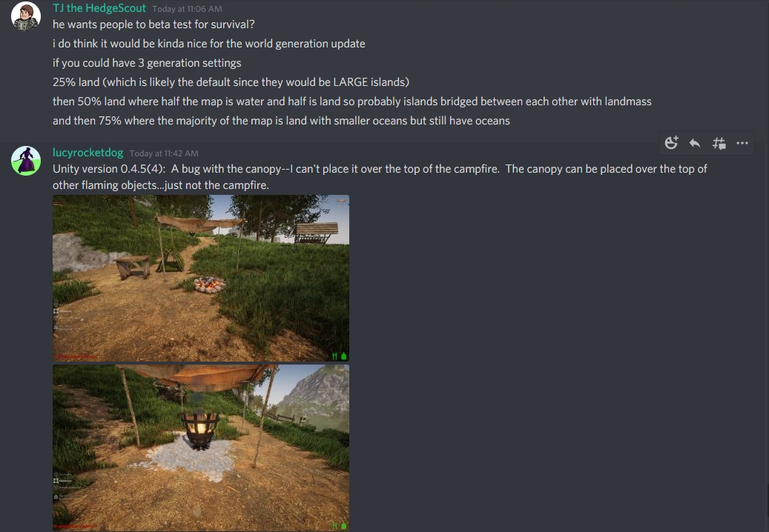The height and width of the screenshot is (532, 769).
Task: Open TJ the HedgeScout's avatar profile
Action: tap(26, 16)
